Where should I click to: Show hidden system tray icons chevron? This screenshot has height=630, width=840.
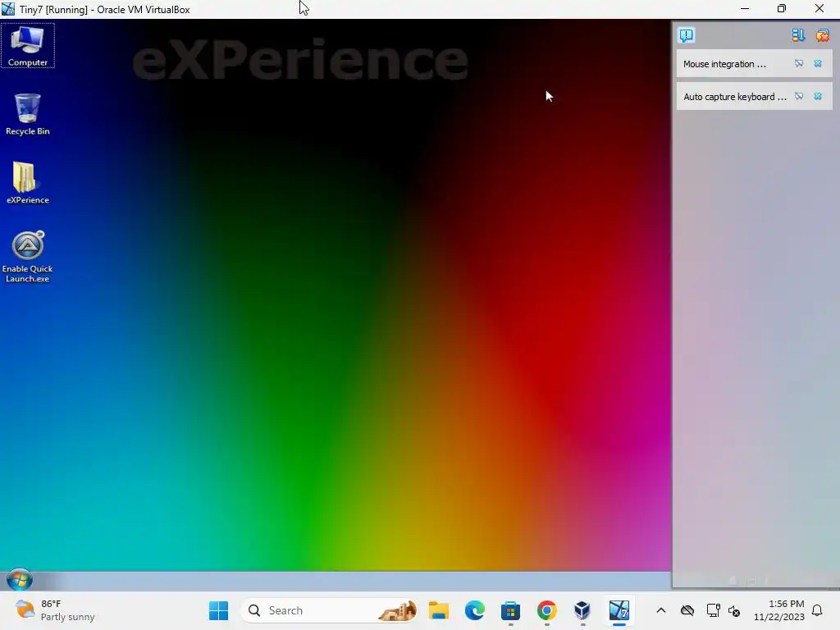[661, 610]
